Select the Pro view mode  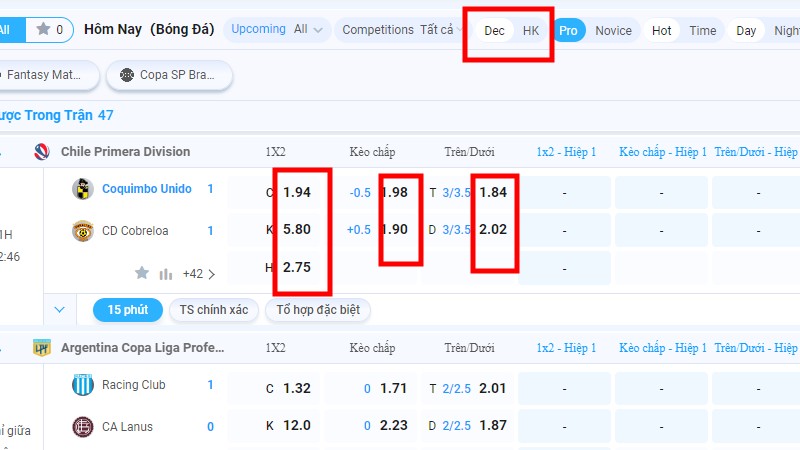pos(568,31)
